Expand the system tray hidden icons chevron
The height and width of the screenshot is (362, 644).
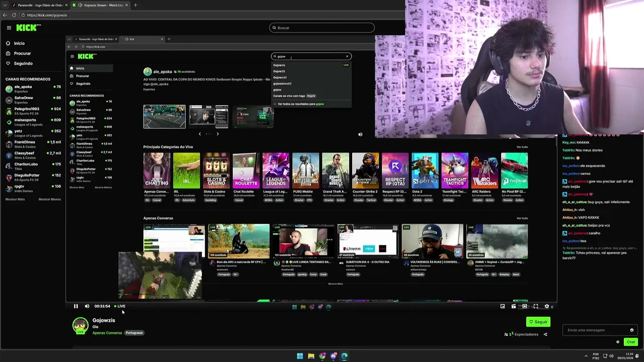[x=587, y=356]
